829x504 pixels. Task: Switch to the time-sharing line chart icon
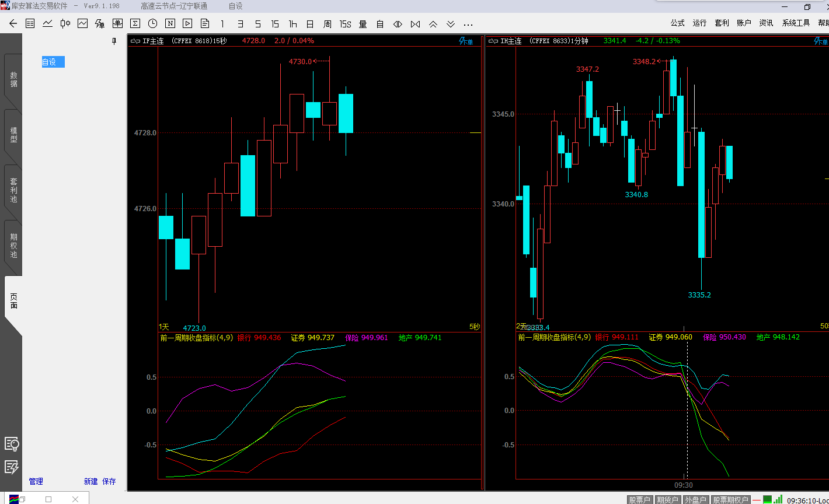coord(48,23)
